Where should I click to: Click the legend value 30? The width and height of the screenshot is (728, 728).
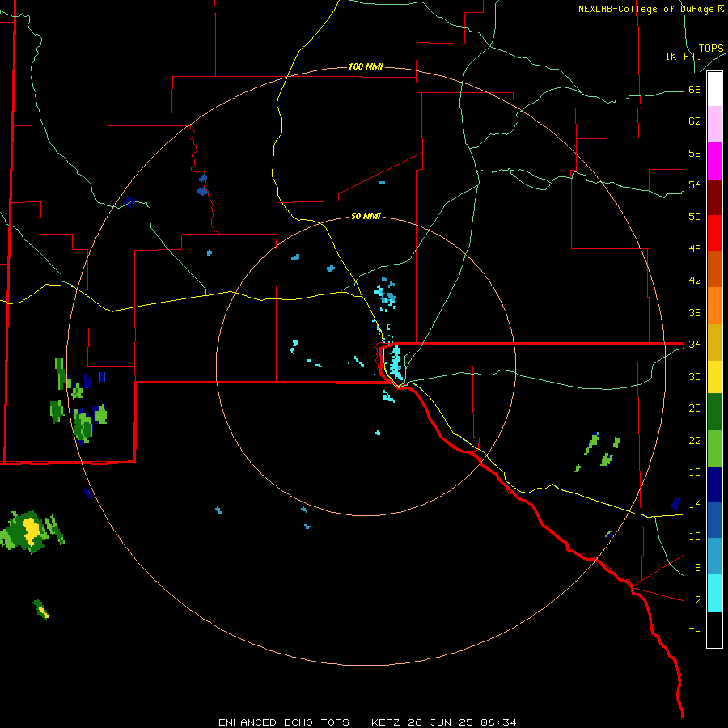695,376
